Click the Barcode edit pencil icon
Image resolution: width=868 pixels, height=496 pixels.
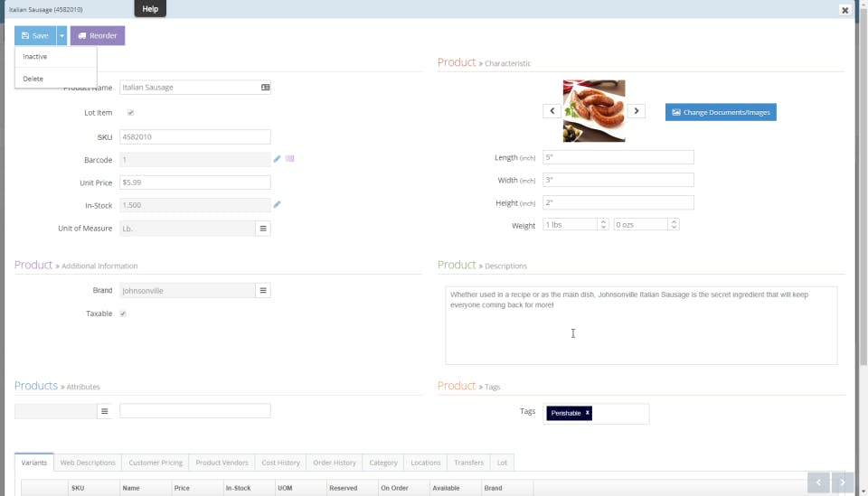tap(277, 159)
